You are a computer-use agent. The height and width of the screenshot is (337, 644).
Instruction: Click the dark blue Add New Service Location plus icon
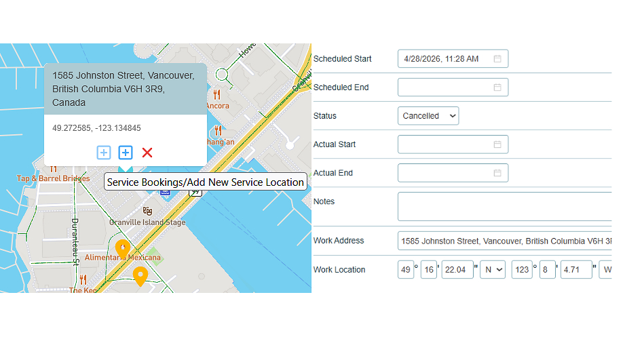pyautogui.click(x=126, y=153)
